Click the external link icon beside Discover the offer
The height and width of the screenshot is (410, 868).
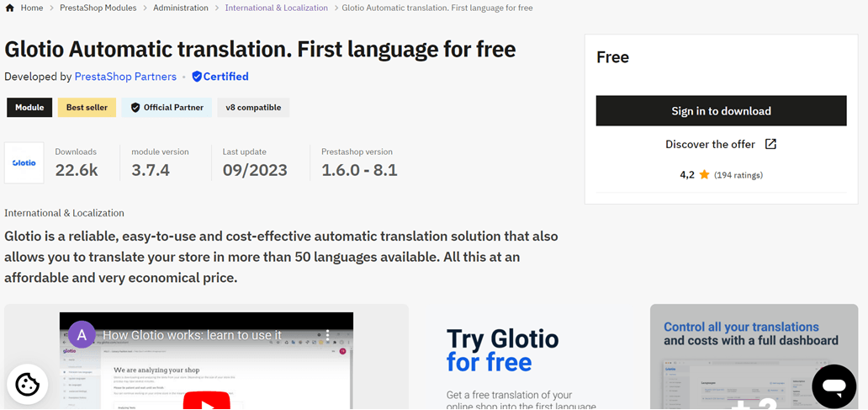coord(770,144)
